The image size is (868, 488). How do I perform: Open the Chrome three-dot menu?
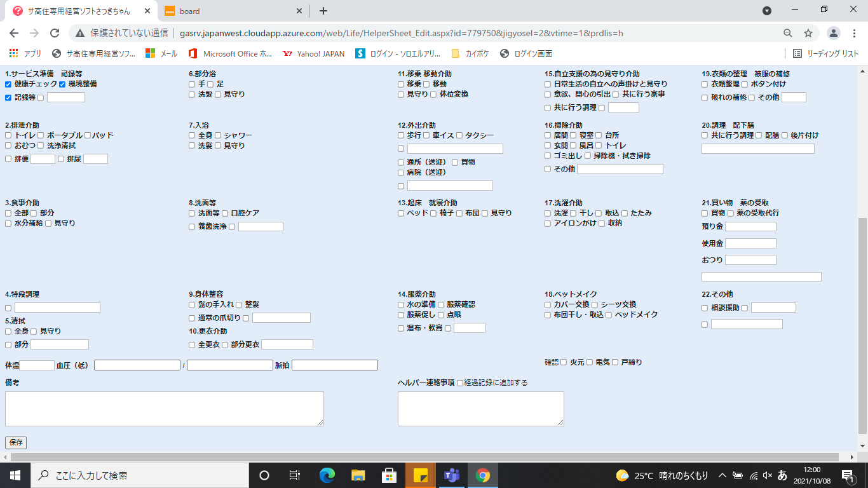pos(853,33)
